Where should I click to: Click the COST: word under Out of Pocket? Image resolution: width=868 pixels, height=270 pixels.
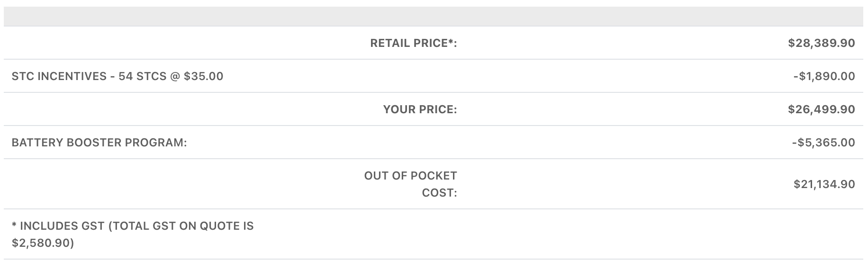click(x=439, y=193)
